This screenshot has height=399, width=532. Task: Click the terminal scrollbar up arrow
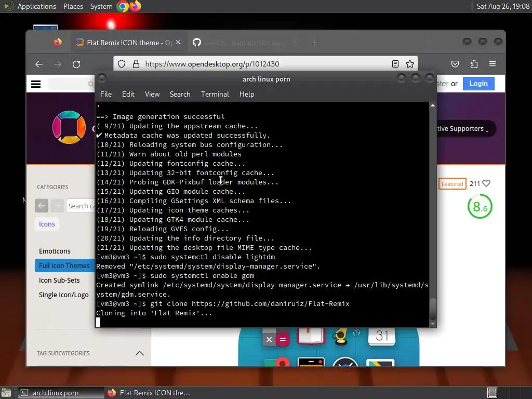point(433,106)
